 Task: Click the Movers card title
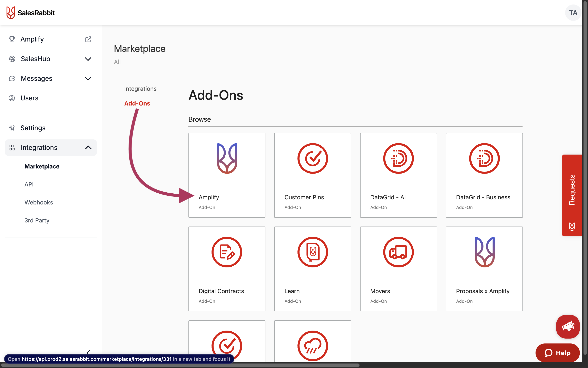coord(380,291)
